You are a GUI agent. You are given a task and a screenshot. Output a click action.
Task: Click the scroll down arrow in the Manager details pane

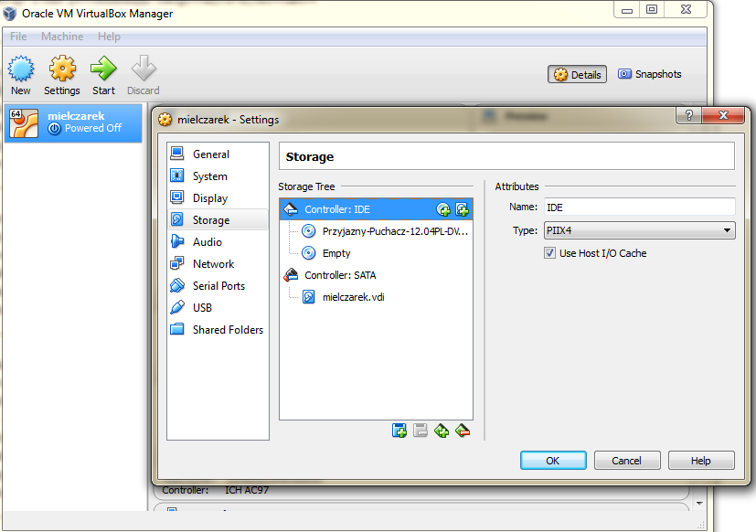699,504
